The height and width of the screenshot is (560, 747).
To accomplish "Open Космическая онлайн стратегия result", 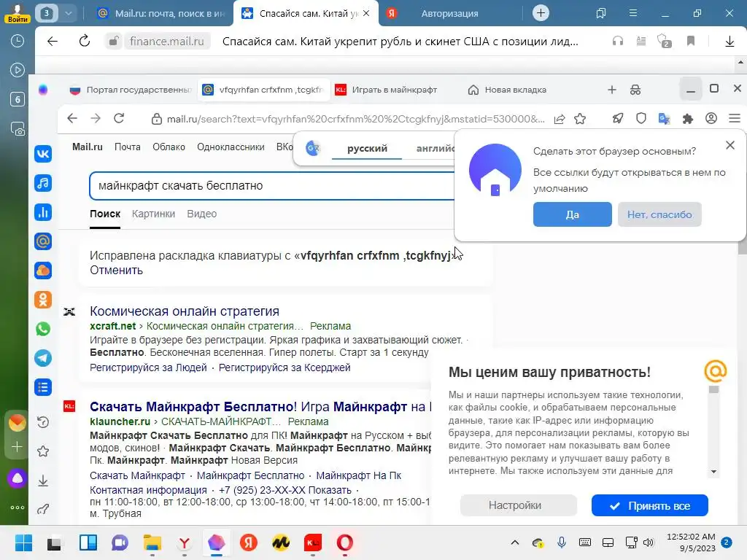I will [x=185, y=311].
